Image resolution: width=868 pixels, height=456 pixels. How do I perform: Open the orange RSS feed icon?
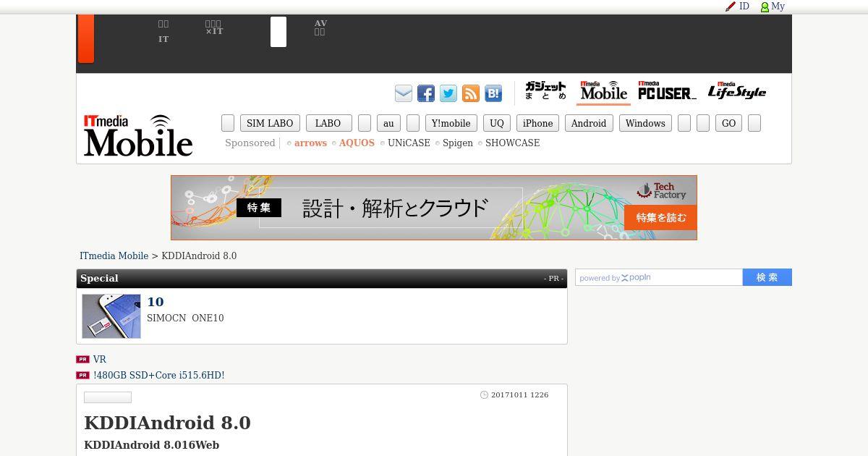pos(471,93)
